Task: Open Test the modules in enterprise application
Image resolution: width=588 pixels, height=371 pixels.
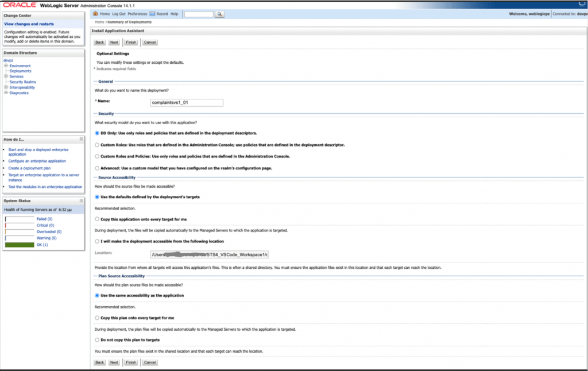Action: tap(45, 187)
